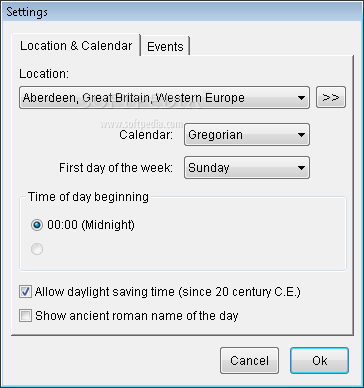Click the arrow beside Sunday
The image size is (364, 388).
[301, 168]
